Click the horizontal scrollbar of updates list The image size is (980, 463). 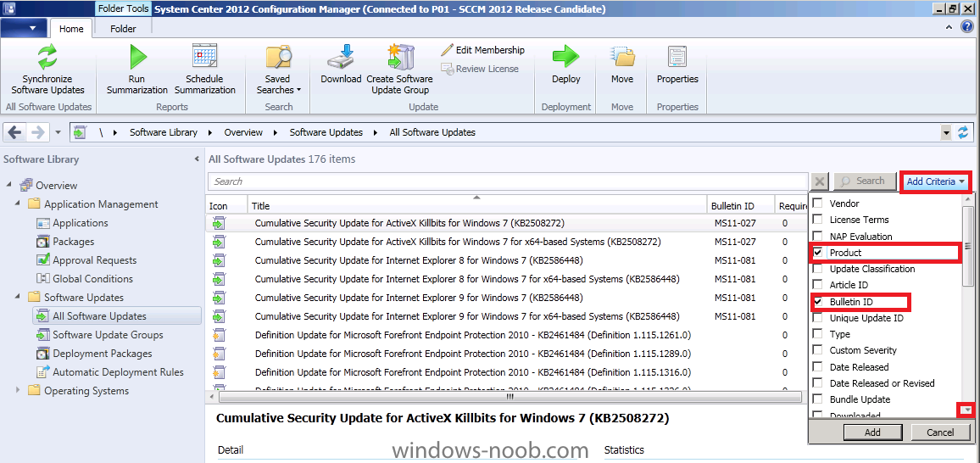509,396
